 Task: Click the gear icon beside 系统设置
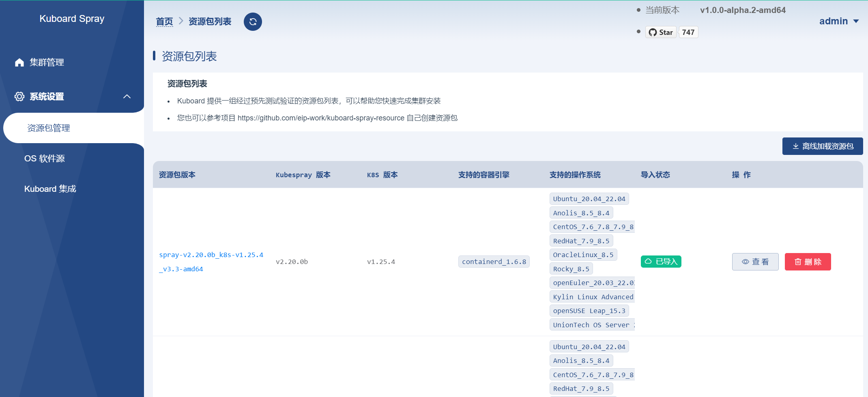click(19, 97)
